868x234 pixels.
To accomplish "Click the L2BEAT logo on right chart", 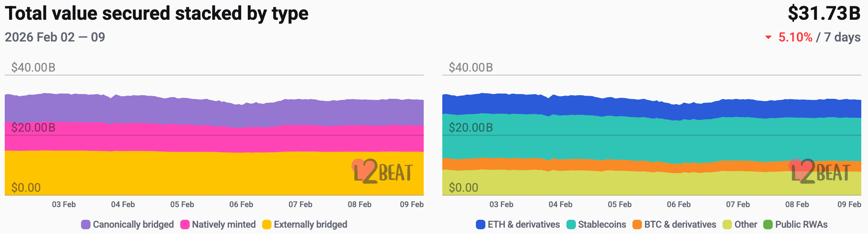I will pyautogui.click(x=820, y=172).
